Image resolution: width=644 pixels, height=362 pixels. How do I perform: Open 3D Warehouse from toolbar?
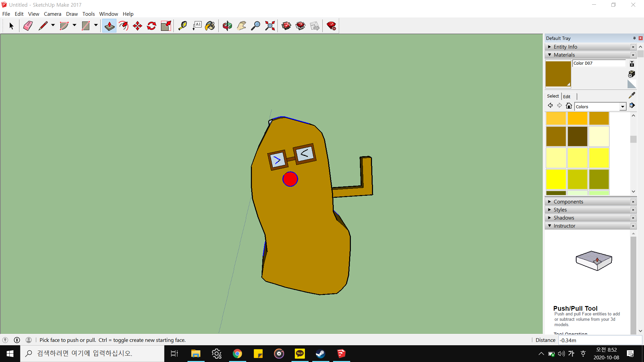(x=286, y=26)
